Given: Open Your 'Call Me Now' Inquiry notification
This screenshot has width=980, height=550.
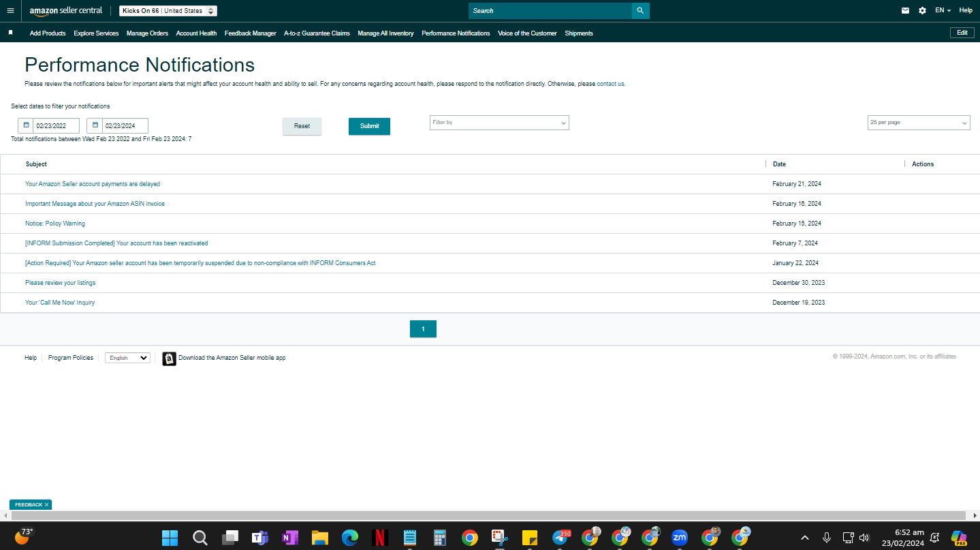Looking at the screenshot, I should click(60, 303).
